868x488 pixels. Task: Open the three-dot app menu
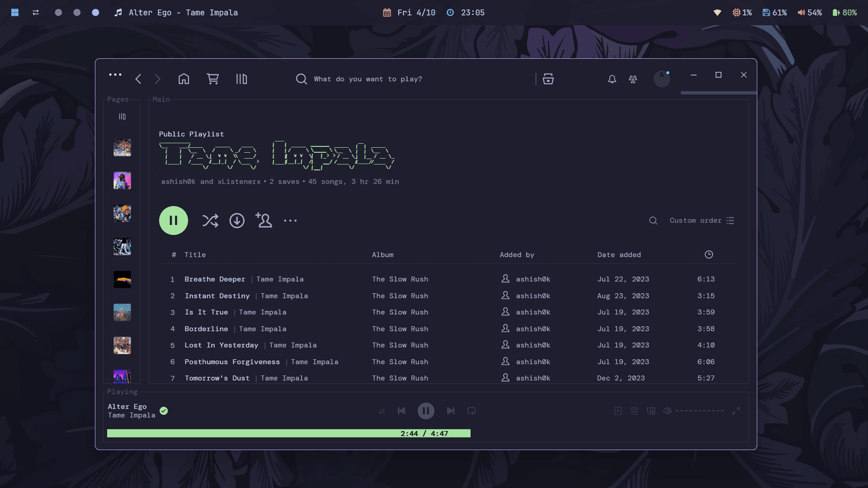(115, 75)
